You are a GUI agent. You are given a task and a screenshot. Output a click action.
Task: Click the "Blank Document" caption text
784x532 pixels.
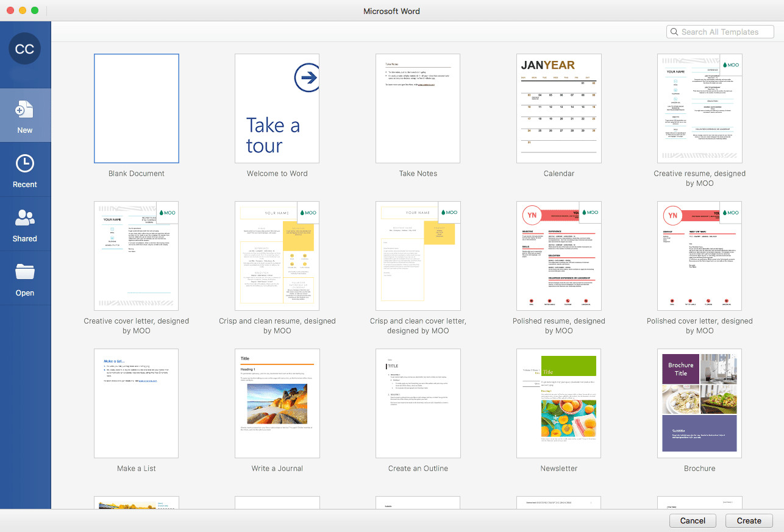point(137,174)
